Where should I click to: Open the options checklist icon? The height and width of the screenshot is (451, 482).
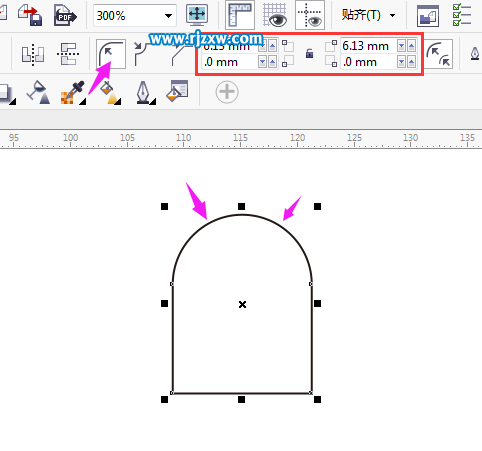pyautogui.click(x=462, y=15)
